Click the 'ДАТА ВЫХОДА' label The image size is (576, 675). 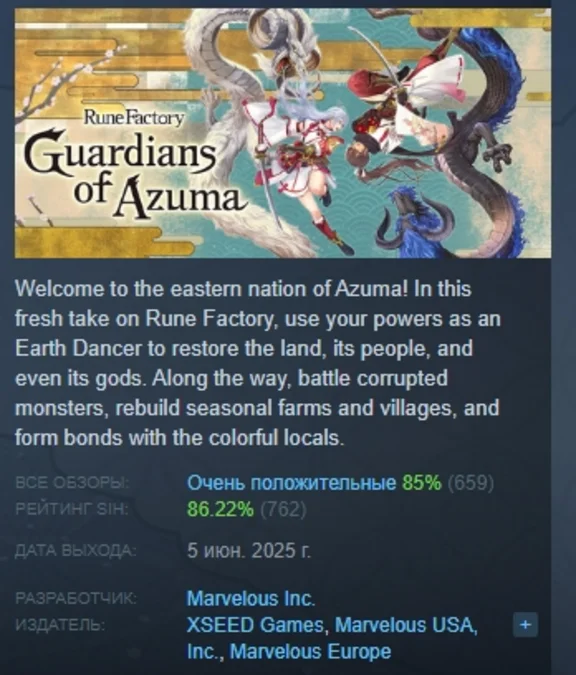tap(76, 551)
